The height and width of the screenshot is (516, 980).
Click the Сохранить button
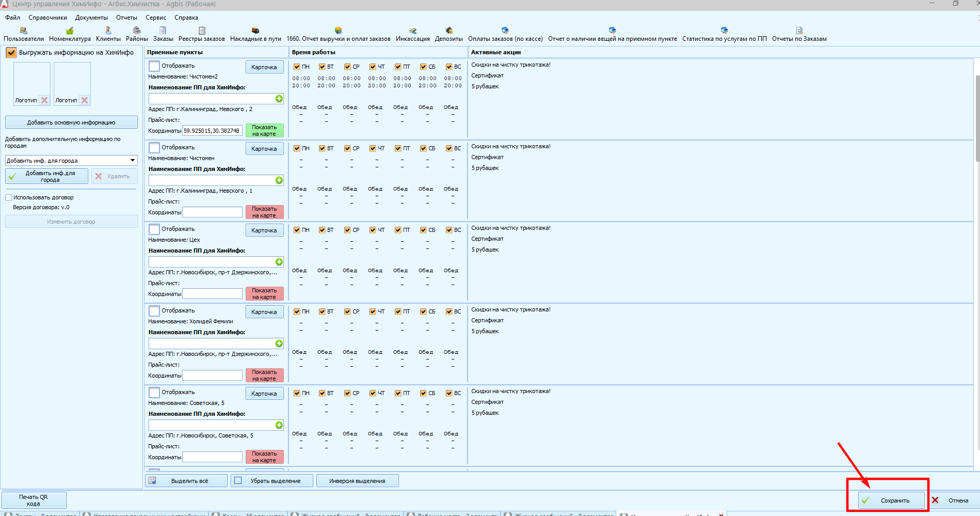pos(891,501)
